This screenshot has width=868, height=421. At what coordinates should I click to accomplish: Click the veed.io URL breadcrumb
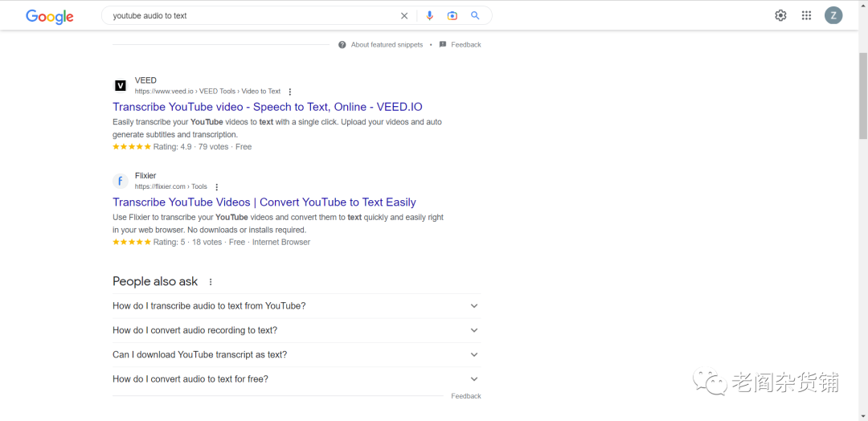[207, 92]
